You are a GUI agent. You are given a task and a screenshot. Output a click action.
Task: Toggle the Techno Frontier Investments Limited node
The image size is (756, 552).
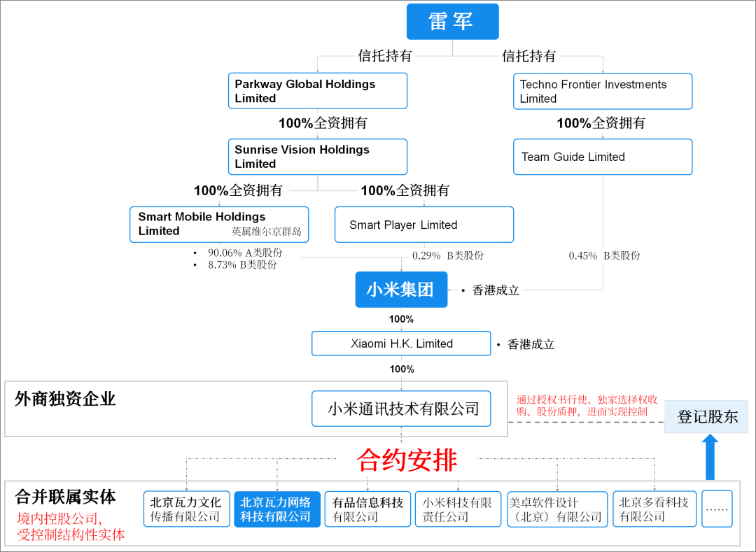(x=602, y=91)
